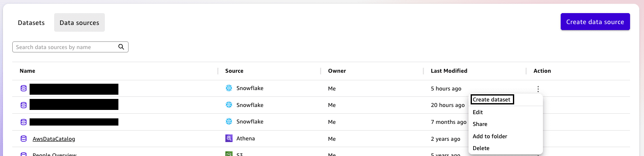
Task: Open the three-dot action menu in first row
Action: pyautogui.click(x=538, y=89)
